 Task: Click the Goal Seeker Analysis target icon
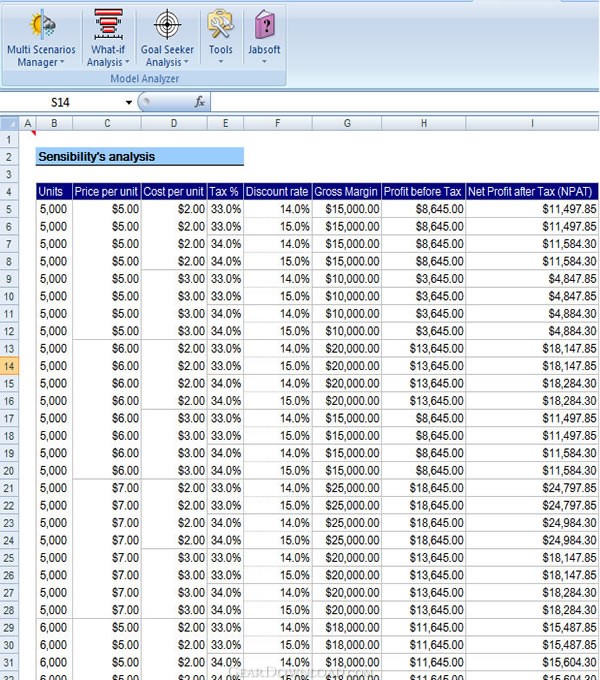point(167,24)
